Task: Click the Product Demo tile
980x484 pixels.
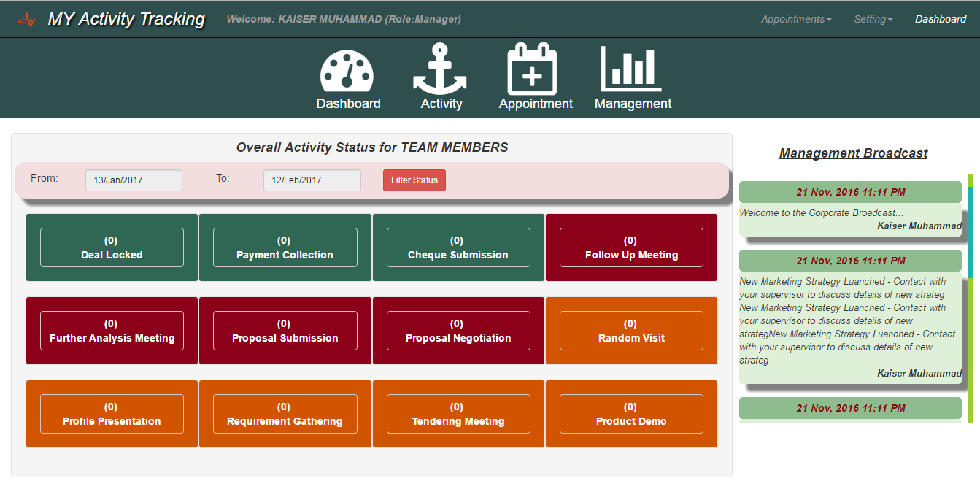Action: click(x=631, y=414)
